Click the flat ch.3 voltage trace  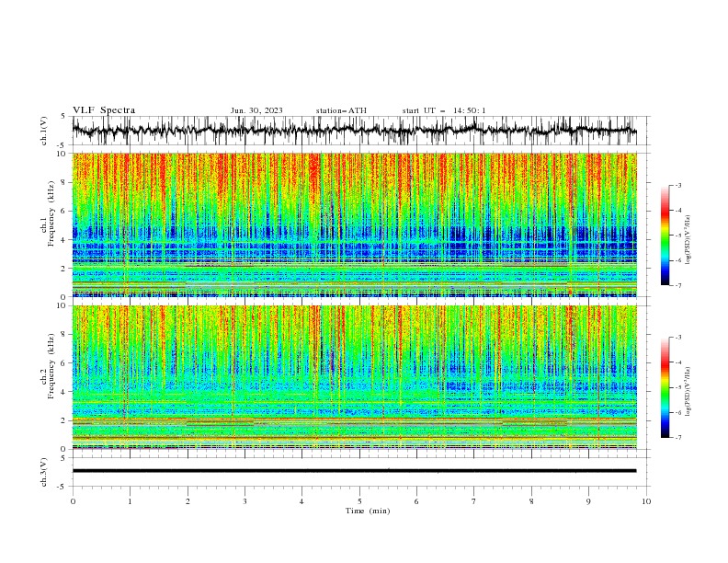[354, 471]
